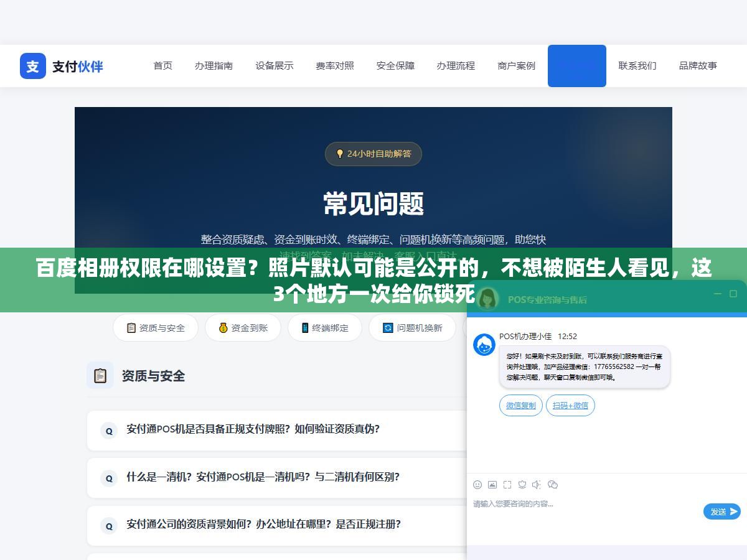Click the 常见问题 heading text

tap(374, 203)
